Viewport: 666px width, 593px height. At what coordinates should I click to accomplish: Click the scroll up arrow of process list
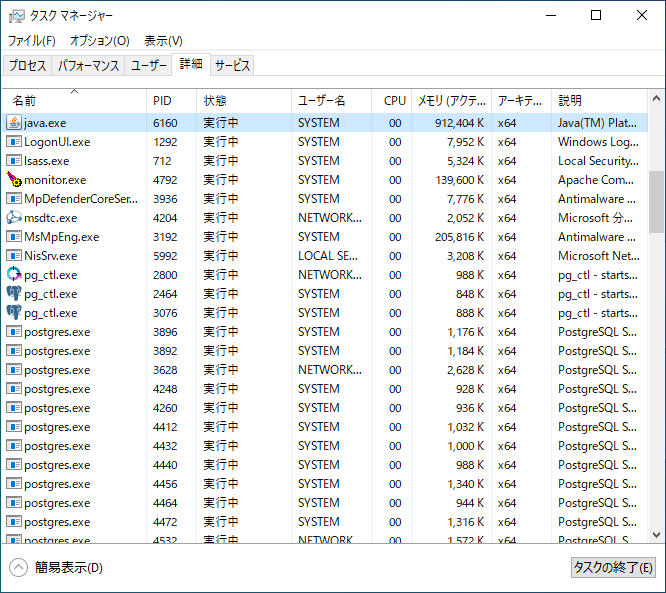[x=656, y=99]
